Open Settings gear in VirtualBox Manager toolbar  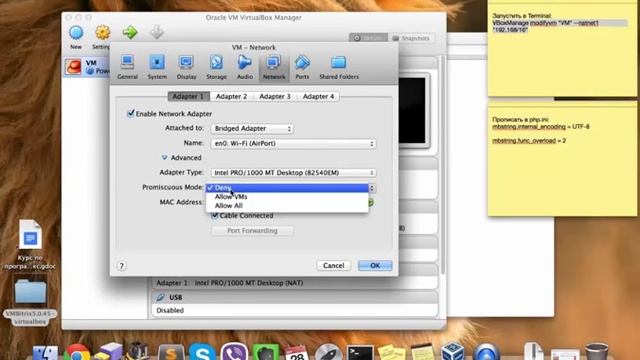[x=102, y=33]
